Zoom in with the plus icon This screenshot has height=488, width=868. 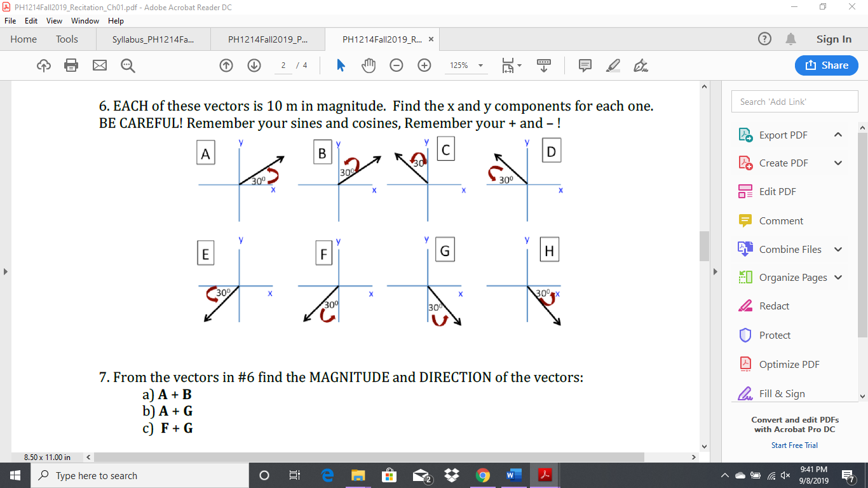click(x=424, y=65)
